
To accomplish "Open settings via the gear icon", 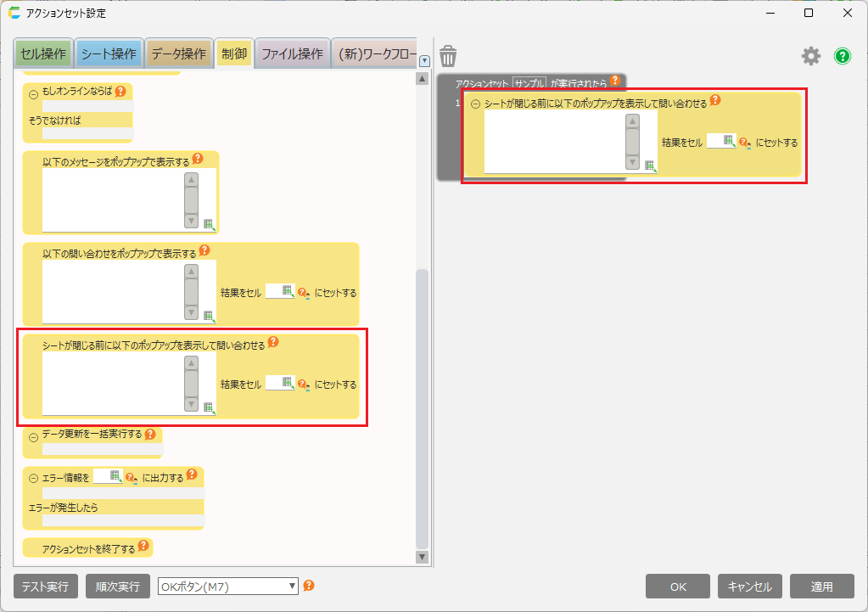I will 811,56.
